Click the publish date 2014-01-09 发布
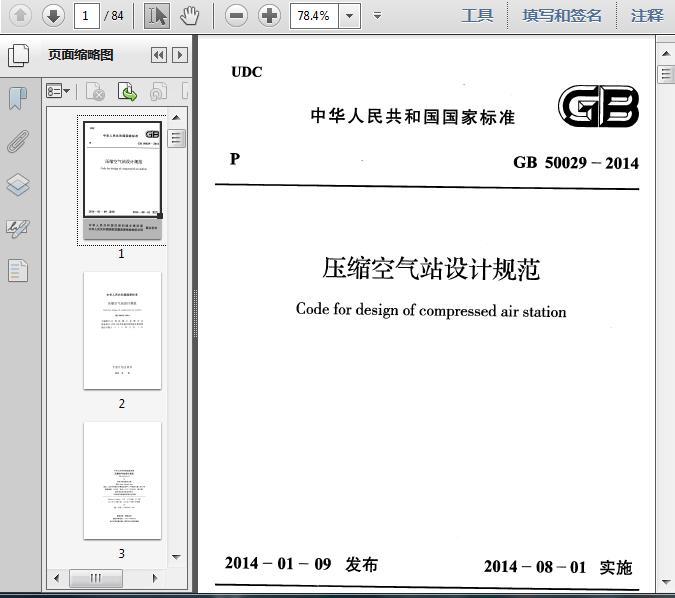The width and height of the screenshot is (675, 598). point(301,564)
